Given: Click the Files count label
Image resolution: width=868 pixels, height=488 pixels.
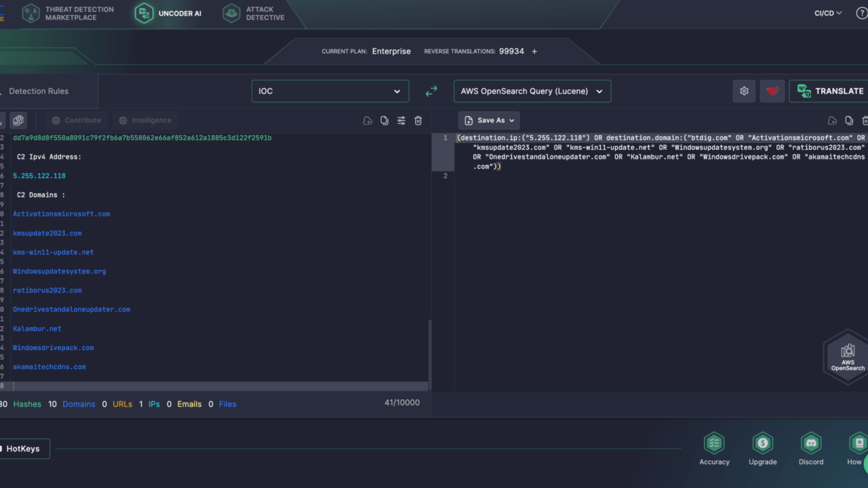Looking at the screenshot, I should [x=227, y=404].
